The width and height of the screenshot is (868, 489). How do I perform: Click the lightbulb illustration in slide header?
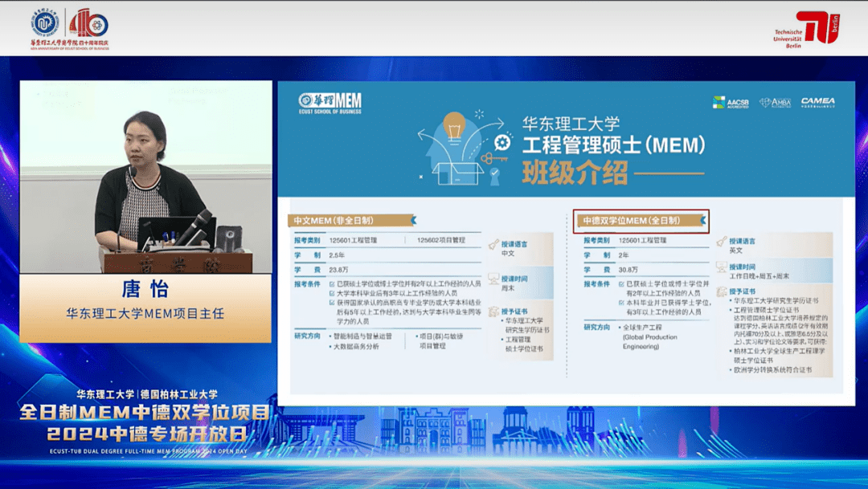point(456,127)
